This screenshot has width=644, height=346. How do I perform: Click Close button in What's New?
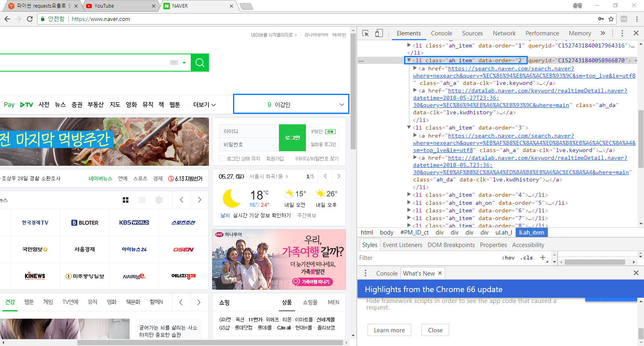435,330
